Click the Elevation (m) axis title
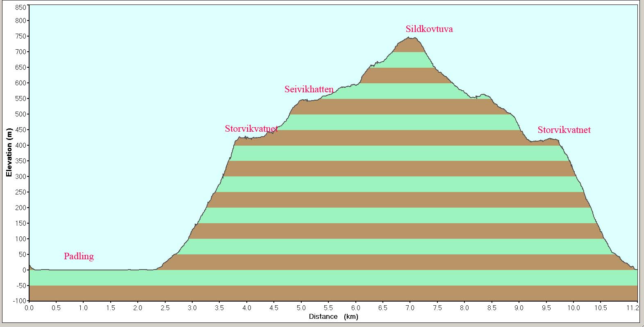This screenshot has width=644, height=327. coord(9,153)
